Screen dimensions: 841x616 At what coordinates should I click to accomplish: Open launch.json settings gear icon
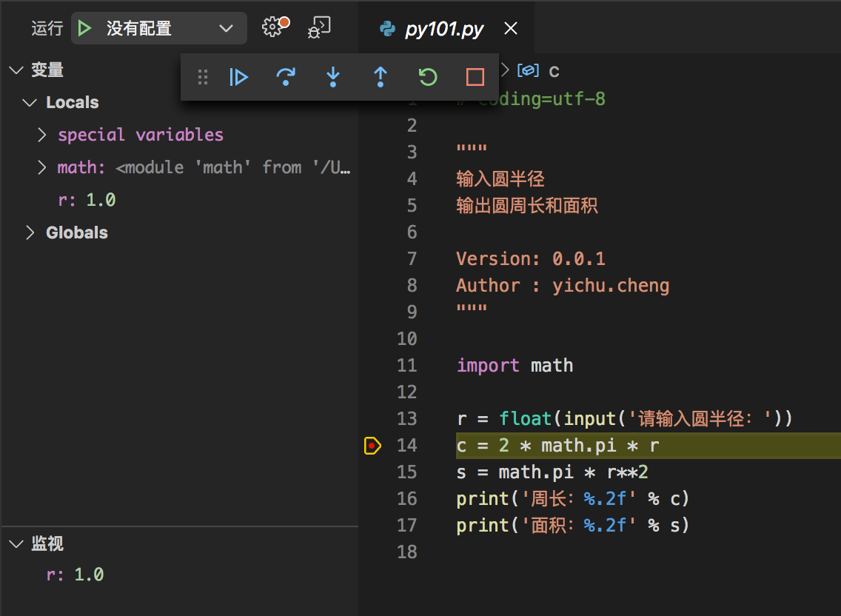[x=273, y=27]
